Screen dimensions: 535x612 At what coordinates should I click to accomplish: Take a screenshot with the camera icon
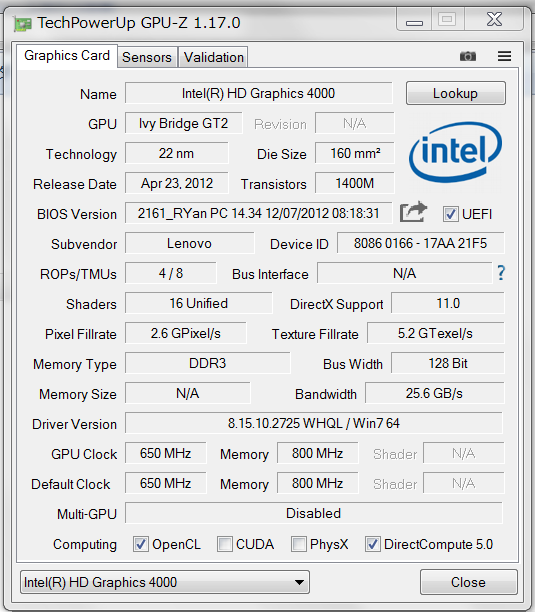point(467,56)
